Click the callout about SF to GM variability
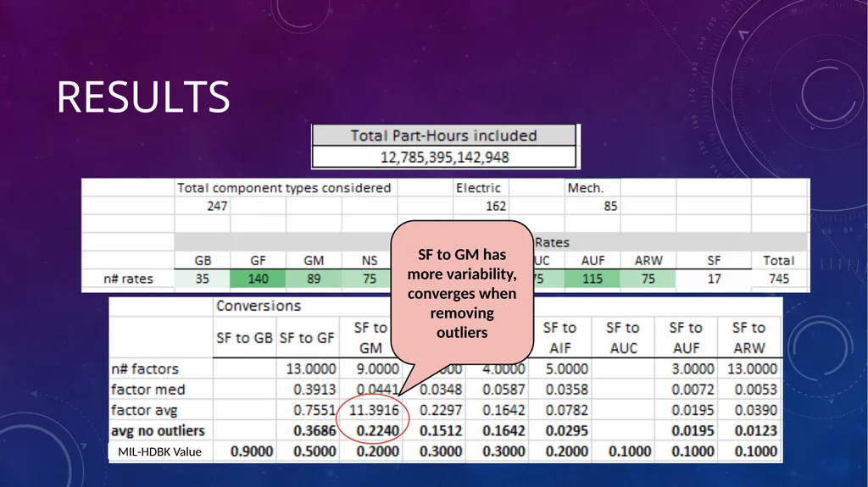This screenshot has height=487, width=868. point(462,293)
